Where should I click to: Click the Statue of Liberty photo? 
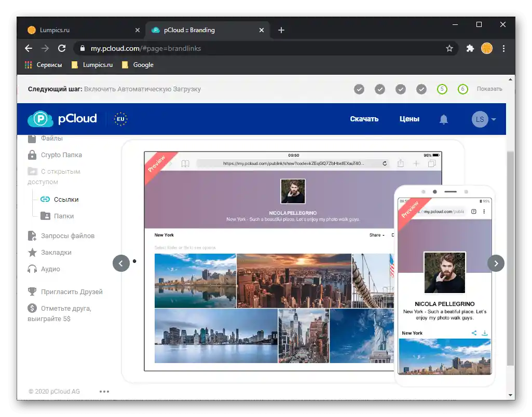(x=362, y=336)
